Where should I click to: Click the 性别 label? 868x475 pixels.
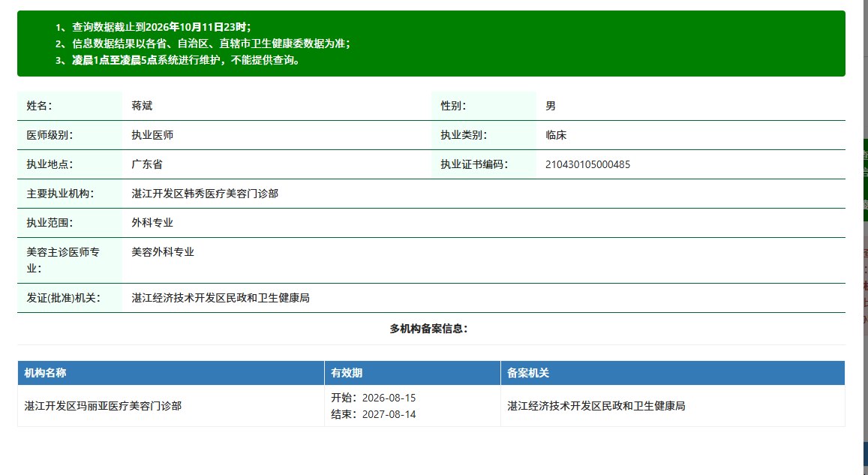click(x=453, y=106)
